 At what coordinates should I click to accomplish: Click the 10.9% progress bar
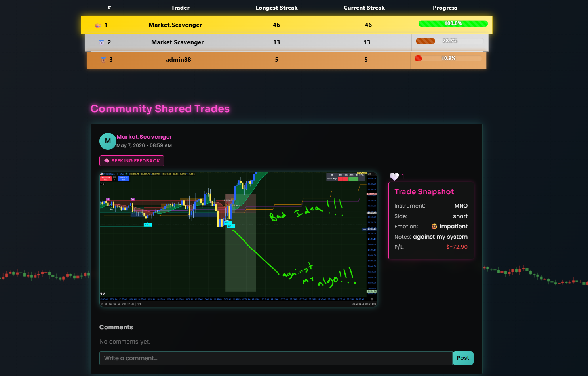click(x=448, y=58)
